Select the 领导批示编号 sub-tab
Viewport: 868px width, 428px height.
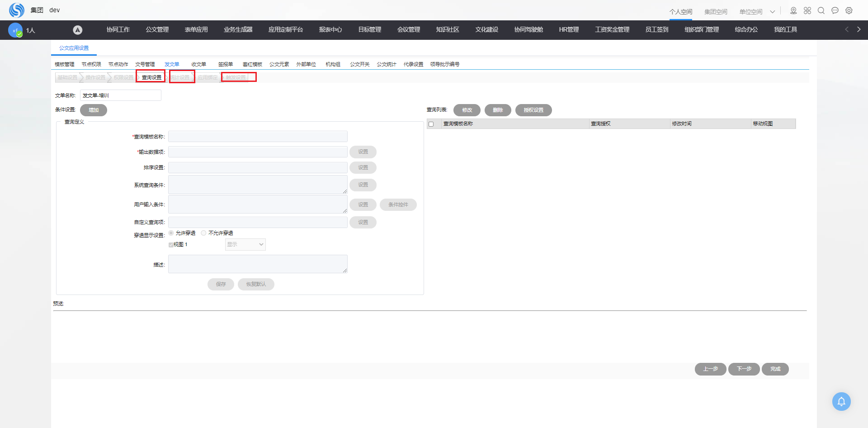(445, 64)
